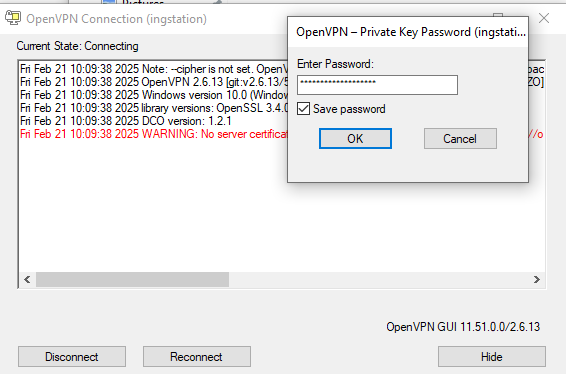Select the red WARNING log line
The width and height of the screenshot is (566, 374).
[x=154, y=134]
